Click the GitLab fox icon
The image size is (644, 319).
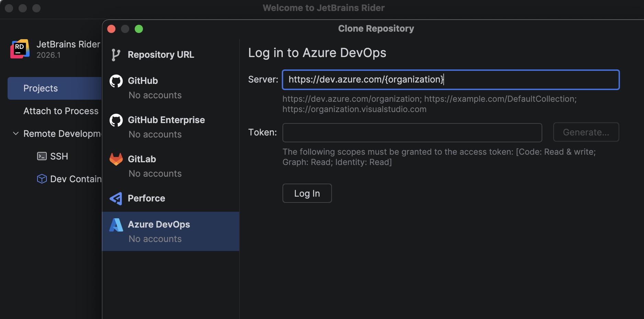[x=116, y=159]
